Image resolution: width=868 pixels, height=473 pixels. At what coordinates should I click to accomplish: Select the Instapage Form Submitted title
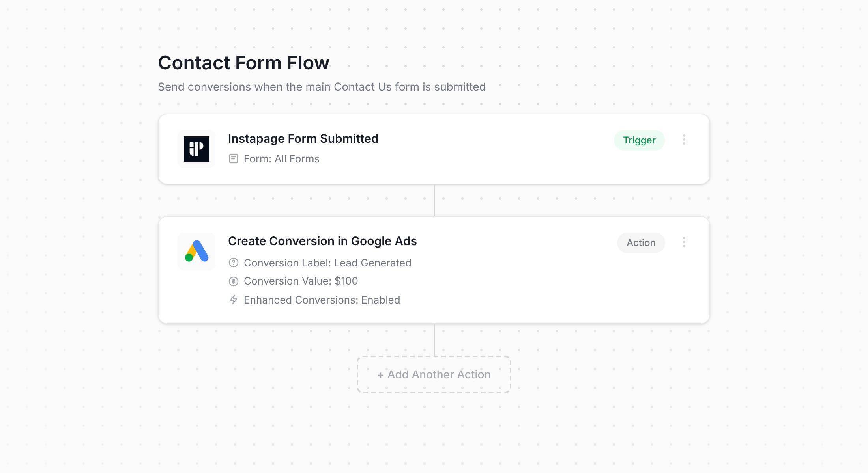(303, 139)
